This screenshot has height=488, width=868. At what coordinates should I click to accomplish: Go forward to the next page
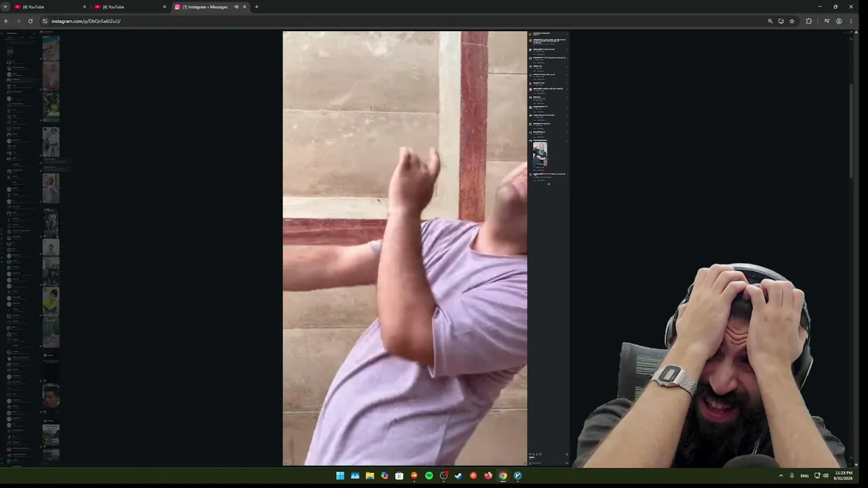(x=18, y=21)
